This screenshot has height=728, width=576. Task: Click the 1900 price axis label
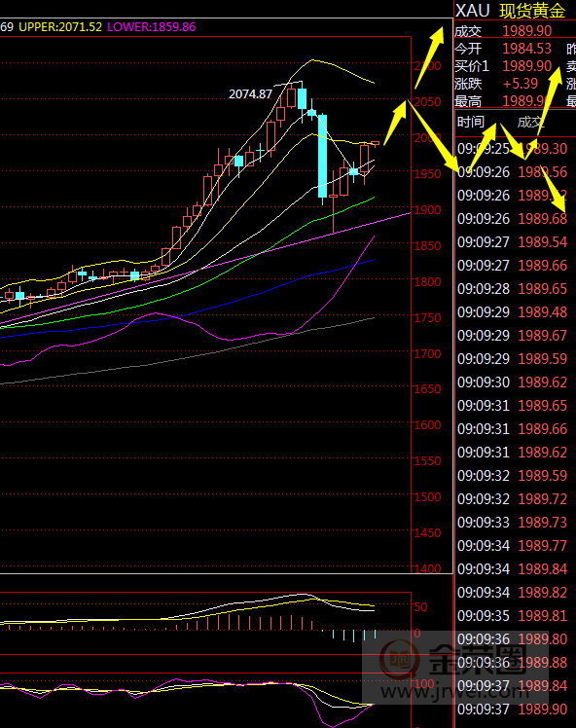coord(427,210)
